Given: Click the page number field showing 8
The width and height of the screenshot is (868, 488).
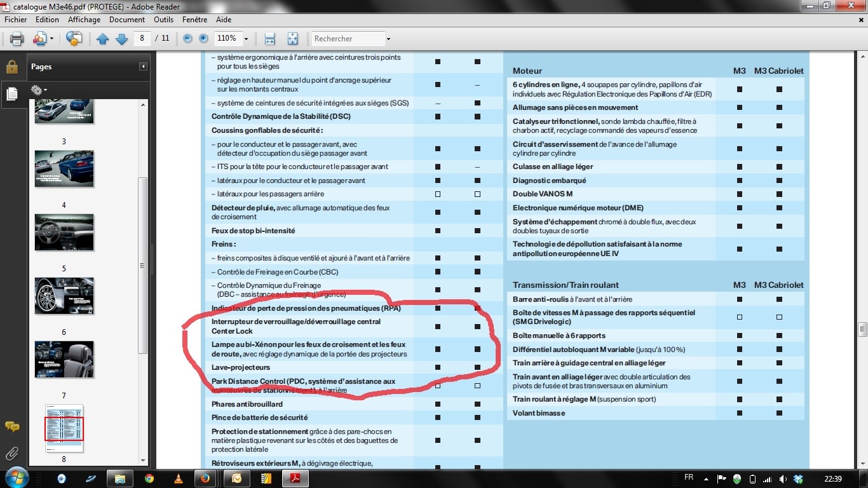Looking at the screenshot, I should point(142,38).
